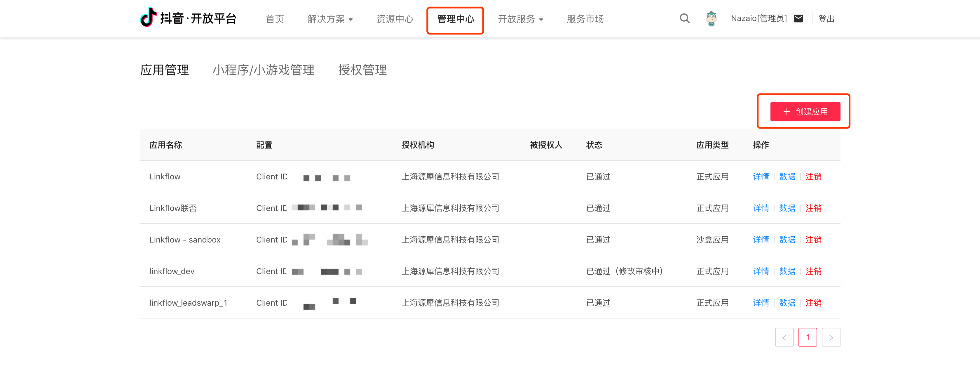Expand the 开放服务 dropdown menu
The height and width of the screenshot is (374, 980).
point(520,19)
